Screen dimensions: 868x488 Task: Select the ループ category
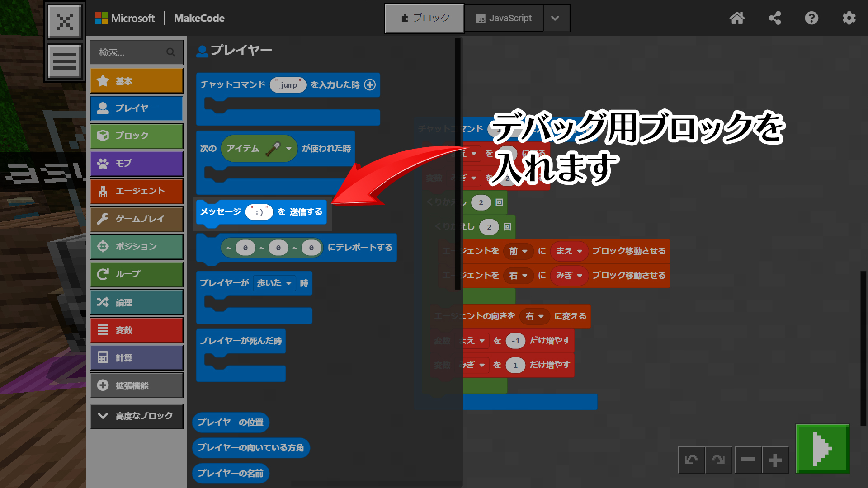(137, 274)
